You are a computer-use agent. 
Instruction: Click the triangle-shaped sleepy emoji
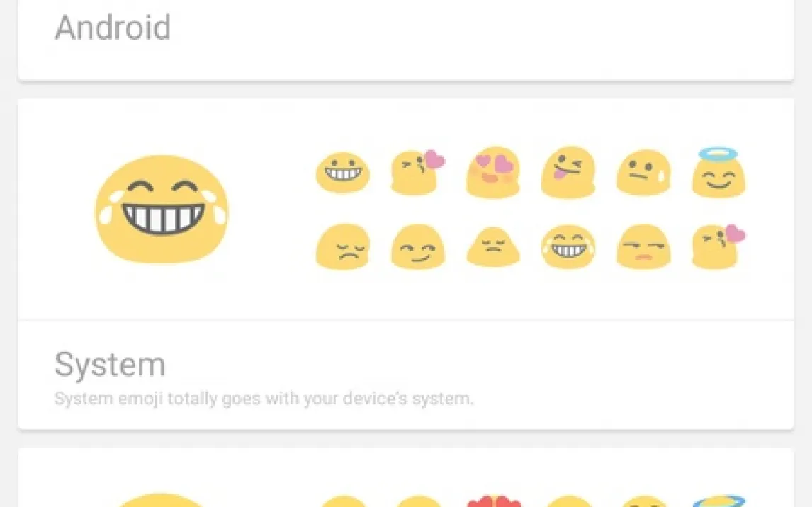tap(493, 247)
